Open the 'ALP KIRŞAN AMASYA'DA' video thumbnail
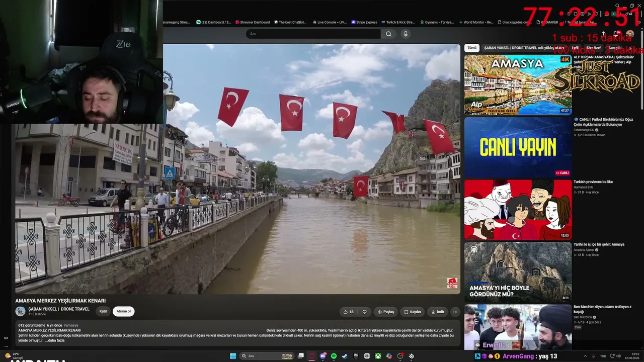 coord(518,85)
